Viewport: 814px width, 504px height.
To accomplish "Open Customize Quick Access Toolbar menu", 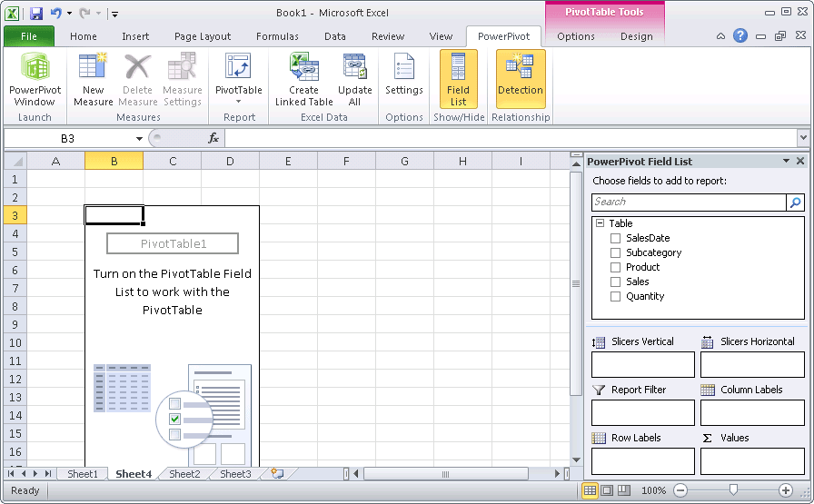I will point(114,14).
